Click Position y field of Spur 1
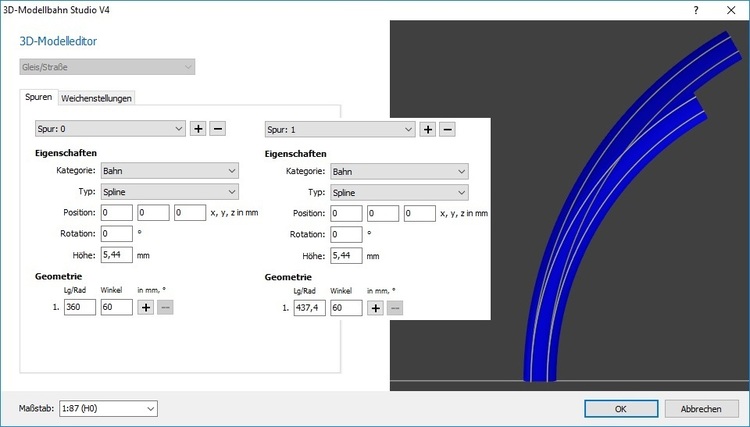 [x=383, y=214]
